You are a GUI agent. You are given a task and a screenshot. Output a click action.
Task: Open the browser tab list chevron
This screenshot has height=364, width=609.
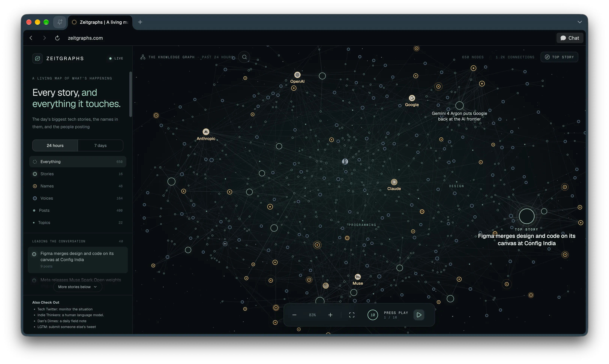coord(580,22)
